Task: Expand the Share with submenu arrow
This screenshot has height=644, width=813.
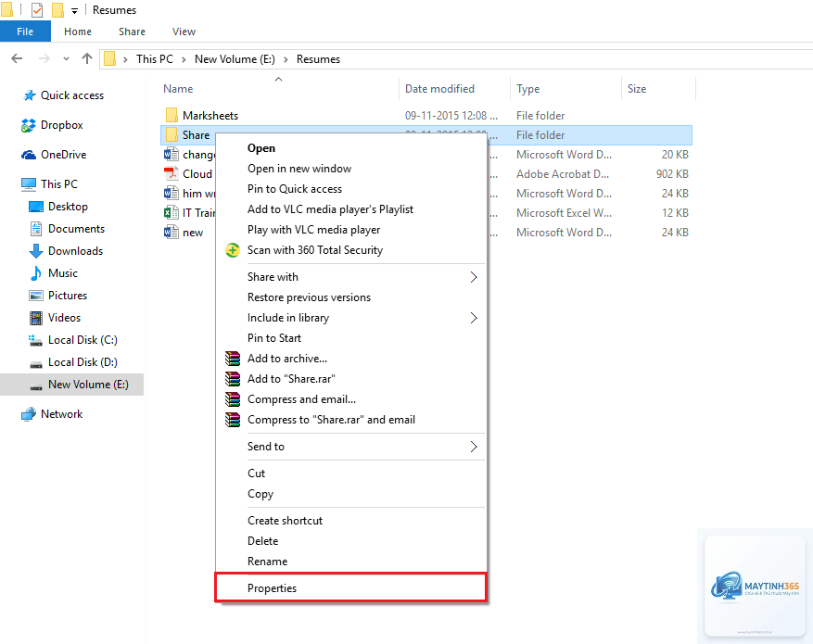Action: pos(474,277)
